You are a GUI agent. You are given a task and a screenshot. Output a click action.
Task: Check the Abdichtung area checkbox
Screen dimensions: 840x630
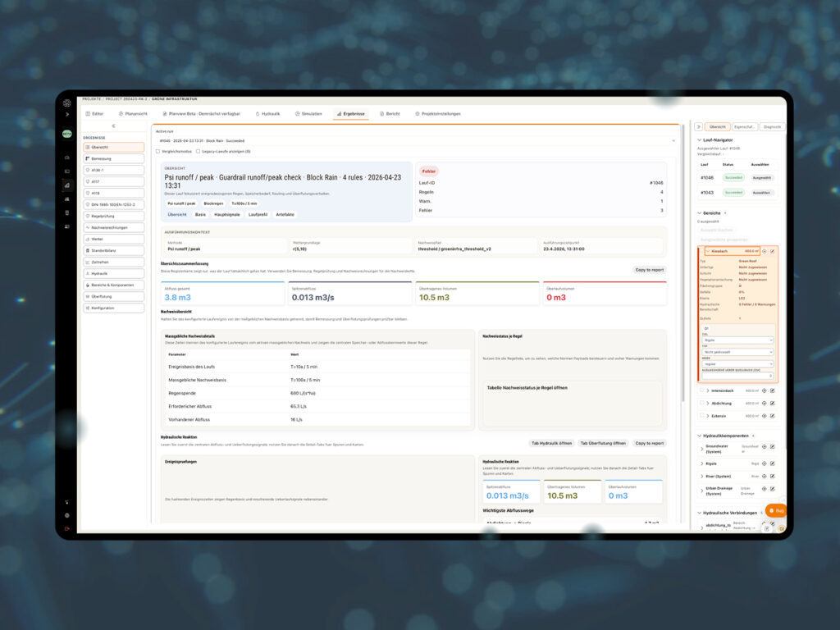coord(702,404)
